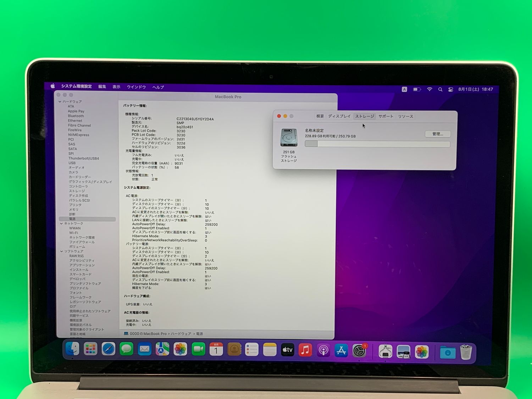Select NVMExpress in the sidebar
Screen dimensions: 532x399
(x=79, y=135)
